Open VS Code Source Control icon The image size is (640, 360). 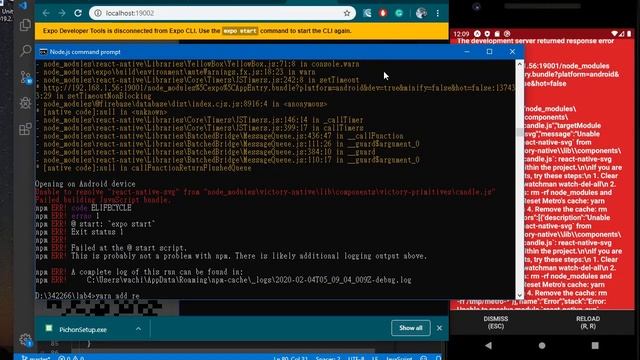point(25,77)
